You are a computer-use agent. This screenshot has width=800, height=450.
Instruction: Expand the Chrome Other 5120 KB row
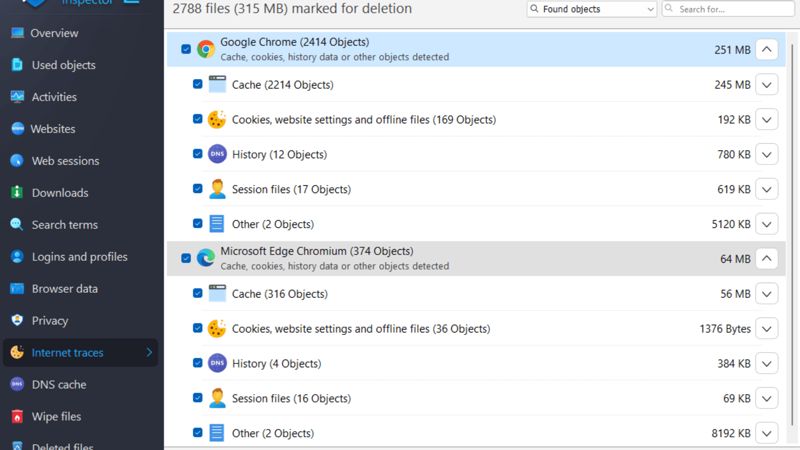(766, 224)
